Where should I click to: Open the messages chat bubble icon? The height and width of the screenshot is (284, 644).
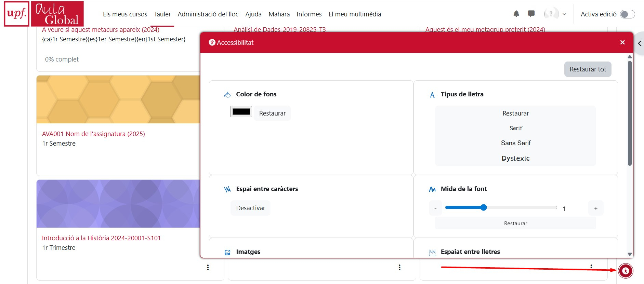coord(531,14)
